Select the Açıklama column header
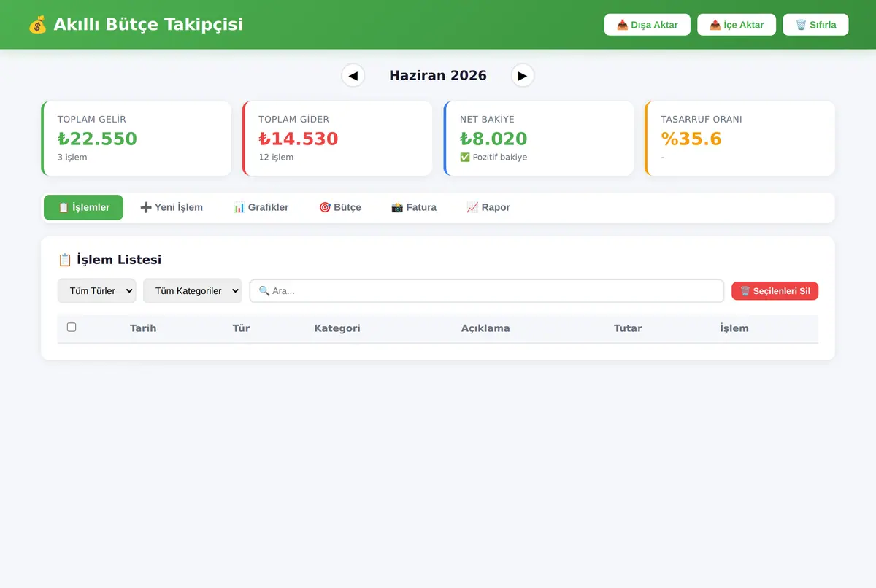This screenshot has height=588, width=876. 485,328
